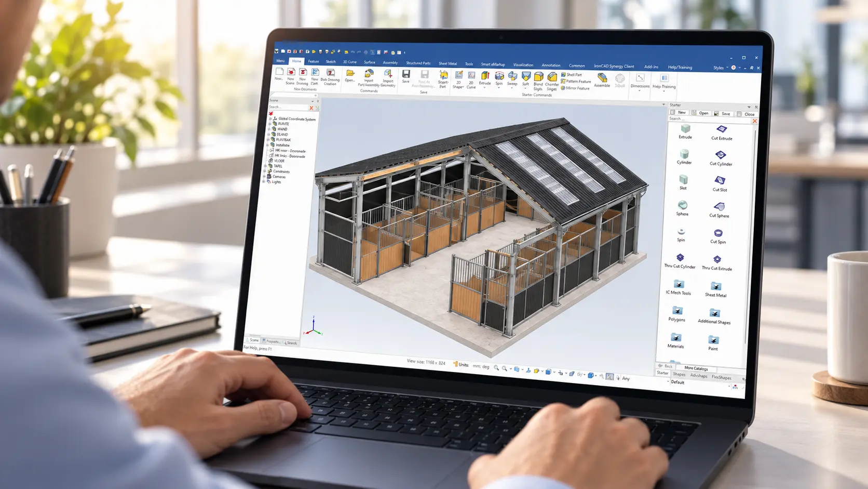Select Cut Extrude shape in catalog
868x489 pixels.
(722, 132)
